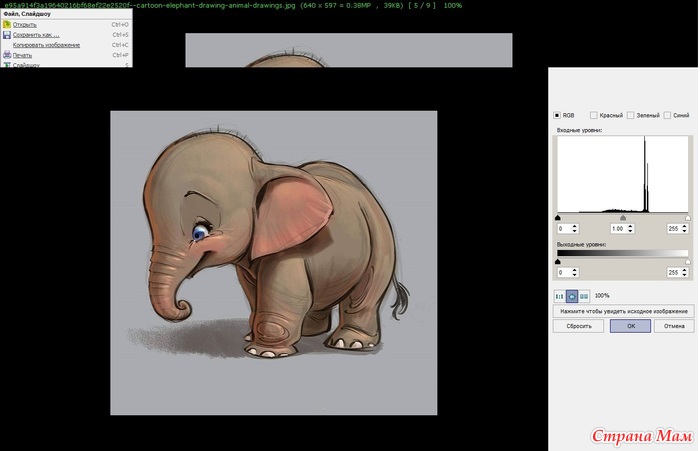Click 'Нажмите чтобы увидеть исходное изображение' button
Image resolution: width=700 pixels, height=451 pixels.
click(624, 311)
